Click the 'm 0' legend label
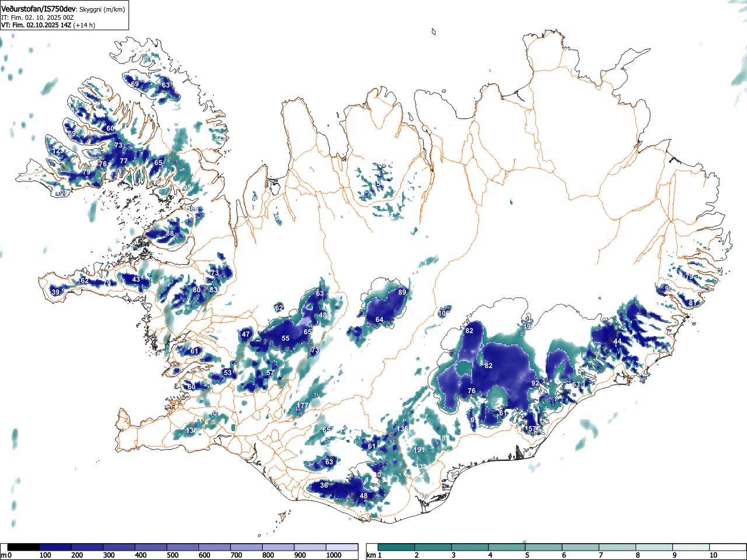Viewport: 747px width, 560px height. (6, 555)
